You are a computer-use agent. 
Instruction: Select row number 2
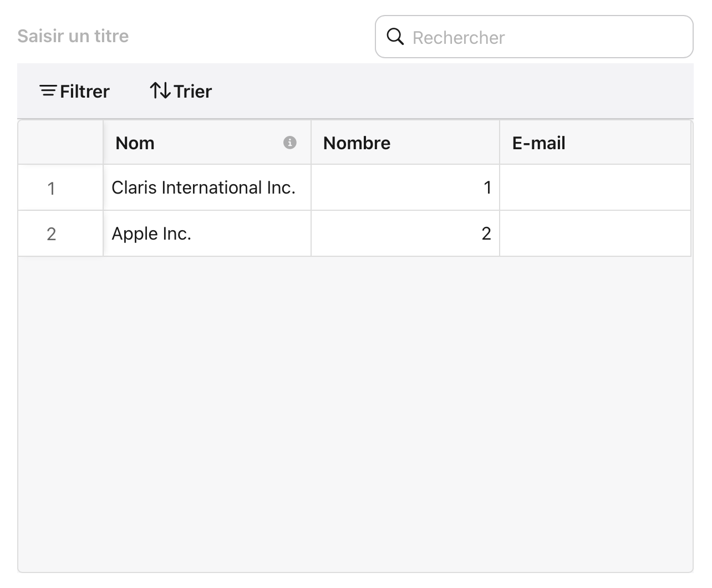pos(52,234)
